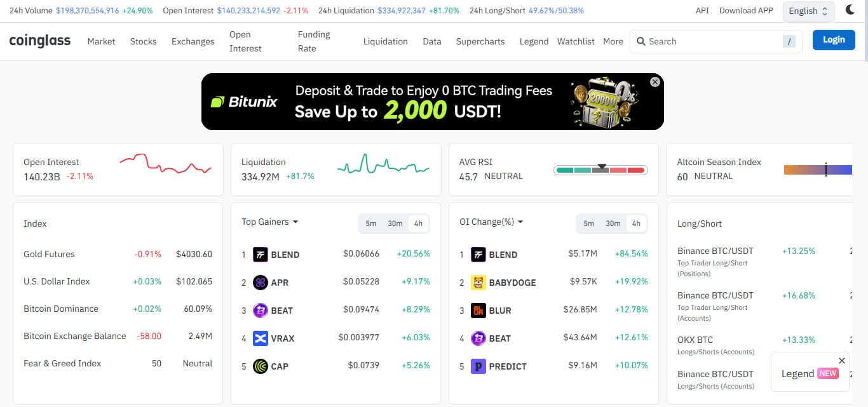The image size is (868, 407).
Task: Click the Login button
Action: 834,40
